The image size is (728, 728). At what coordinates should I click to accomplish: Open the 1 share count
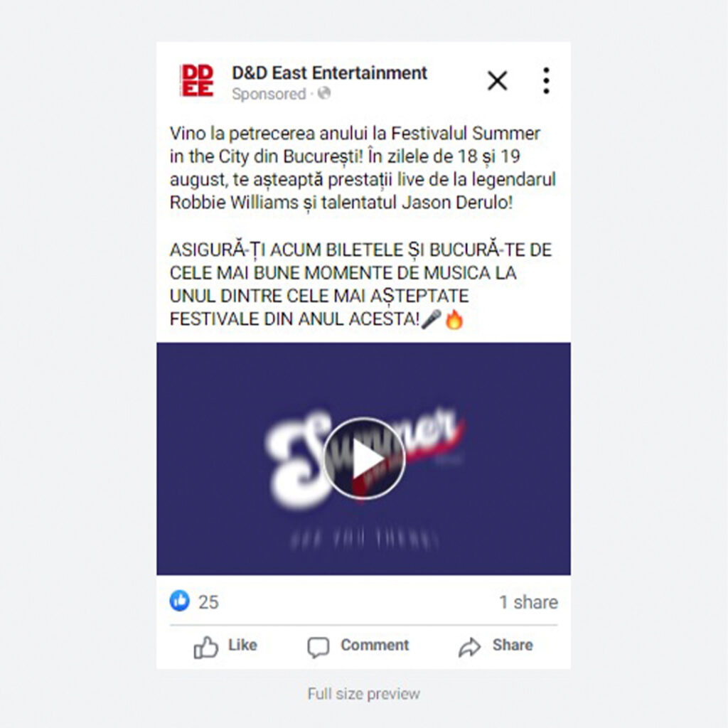tap(528, 602)
